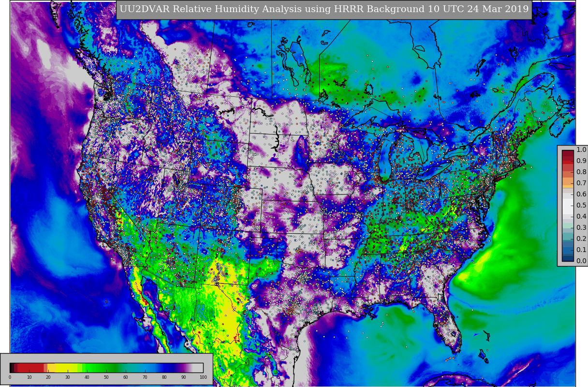Click the 40 tick label on humidity colorbar
The width and height of the screenshot is (588, 387).
(x=87, y=377)
